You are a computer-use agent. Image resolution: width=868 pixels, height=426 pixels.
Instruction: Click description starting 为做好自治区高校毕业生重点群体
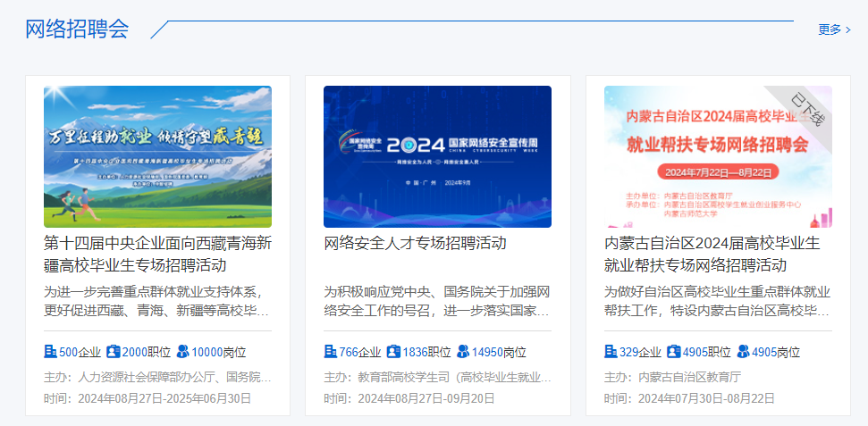718,301
